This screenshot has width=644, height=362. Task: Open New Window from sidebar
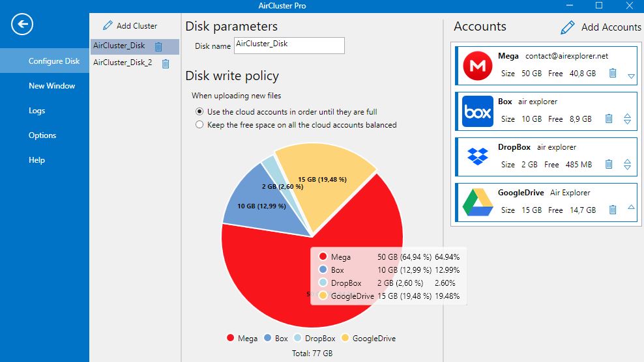tap(51, 86)
